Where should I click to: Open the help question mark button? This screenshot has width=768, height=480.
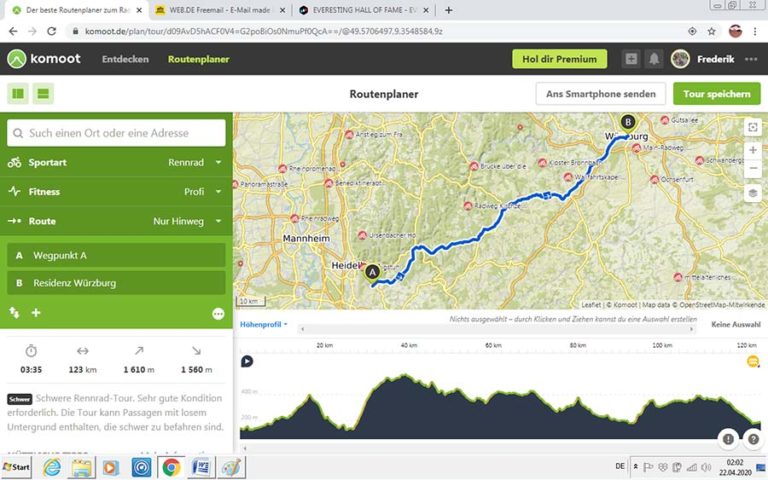tap(753, 439)
